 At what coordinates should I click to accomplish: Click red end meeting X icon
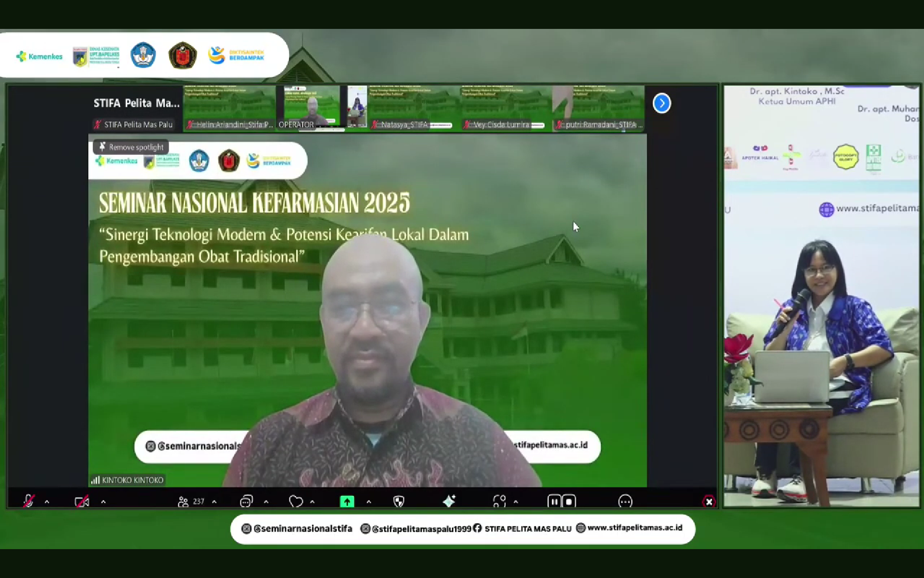pyautogui.click(x=709, y=502)
